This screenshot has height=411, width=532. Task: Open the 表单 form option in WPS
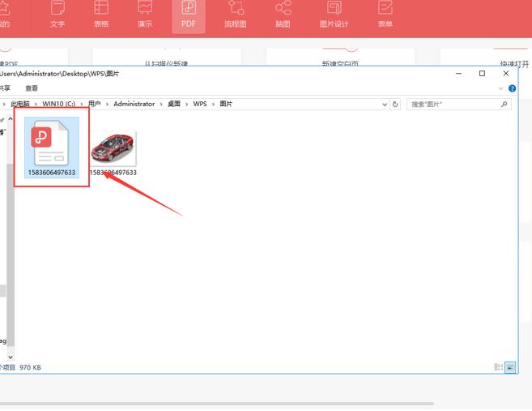tap(385, 15)
